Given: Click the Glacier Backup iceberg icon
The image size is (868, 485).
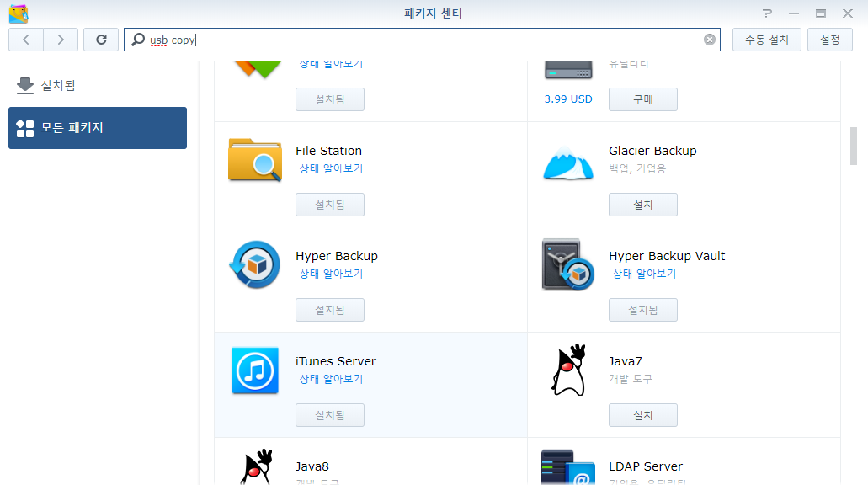Looking at the screenshot, I should [568, 163].
